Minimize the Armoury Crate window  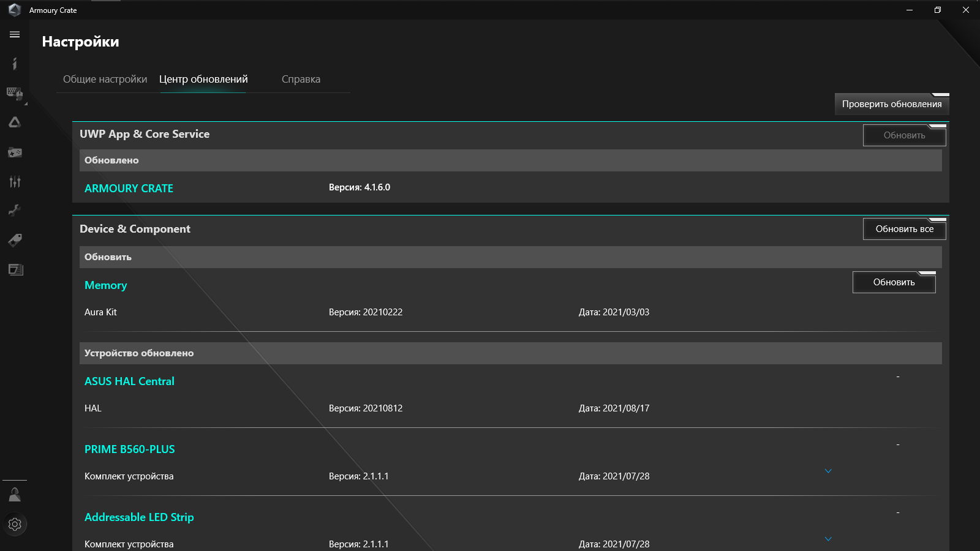point(910,10)
